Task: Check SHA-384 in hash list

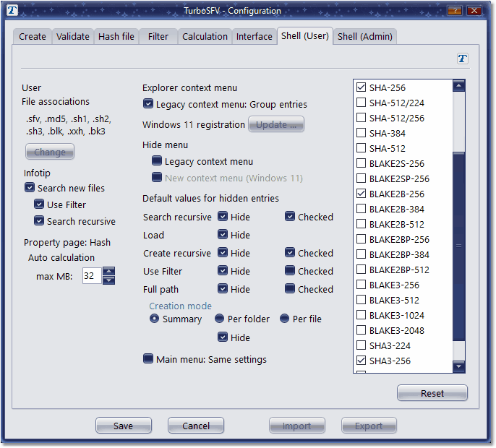Action: point(361,132)
